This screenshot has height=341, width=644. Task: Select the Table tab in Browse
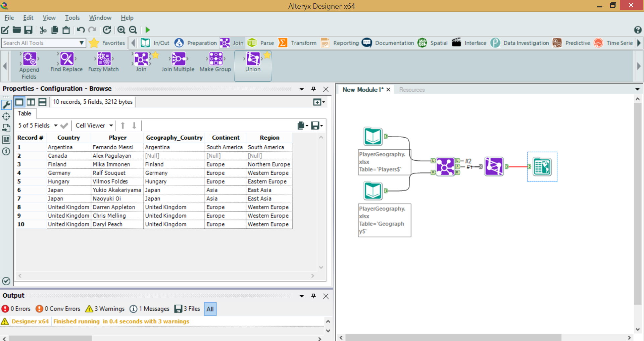pyautogui.click(x=24, y=113)
